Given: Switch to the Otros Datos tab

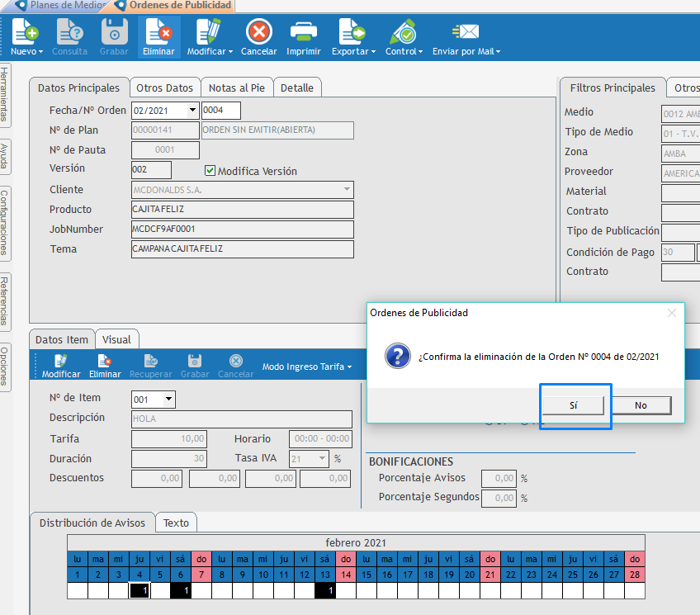Looking at the screenshot, I should tap(165, 88).
